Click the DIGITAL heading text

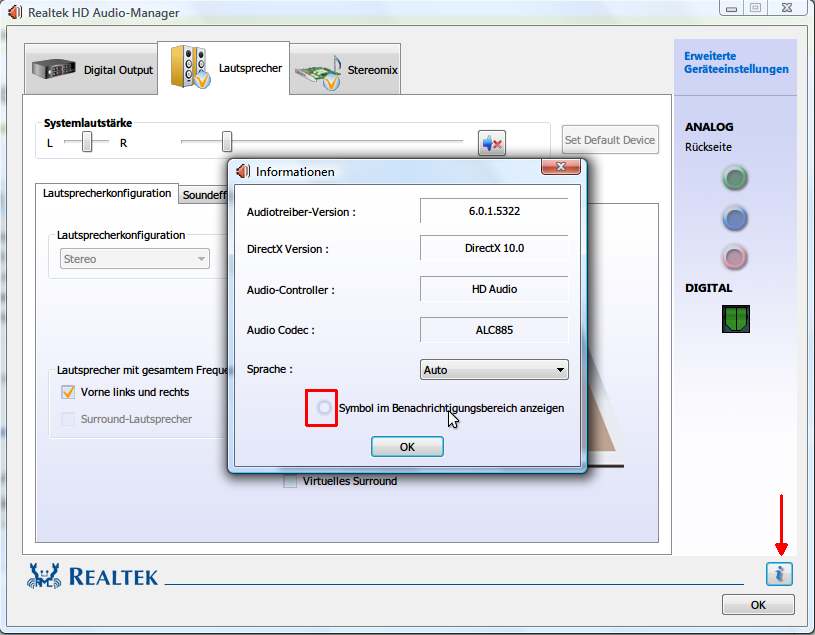tap(708, 288)
